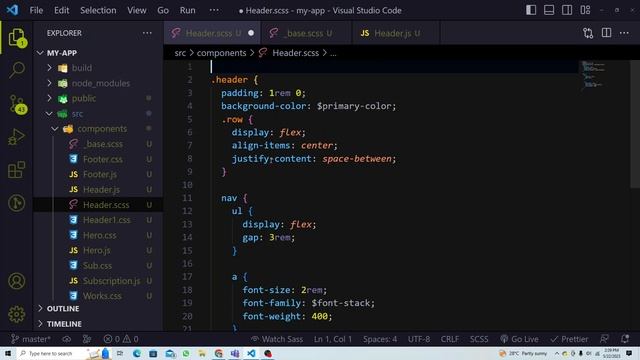Open Windows Start button on taskbar
Screen dimensions: 640x360
pyautogui.click(x=7, y=353)
